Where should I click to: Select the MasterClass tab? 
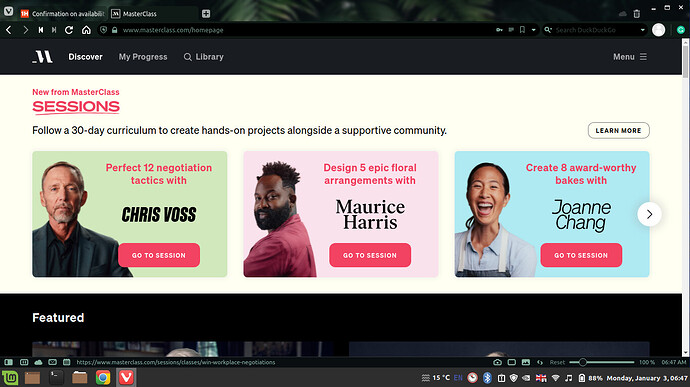152,14
